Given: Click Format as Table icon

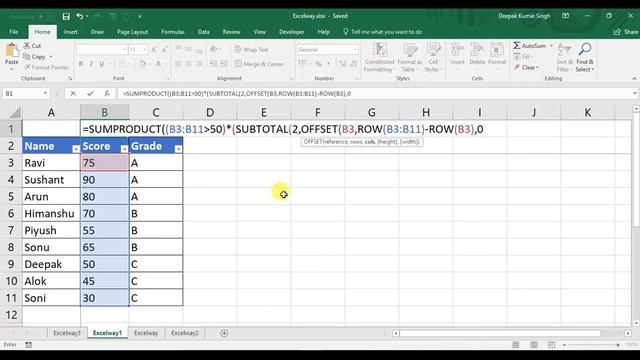Looking at the screenshot, I should [410, 50].
